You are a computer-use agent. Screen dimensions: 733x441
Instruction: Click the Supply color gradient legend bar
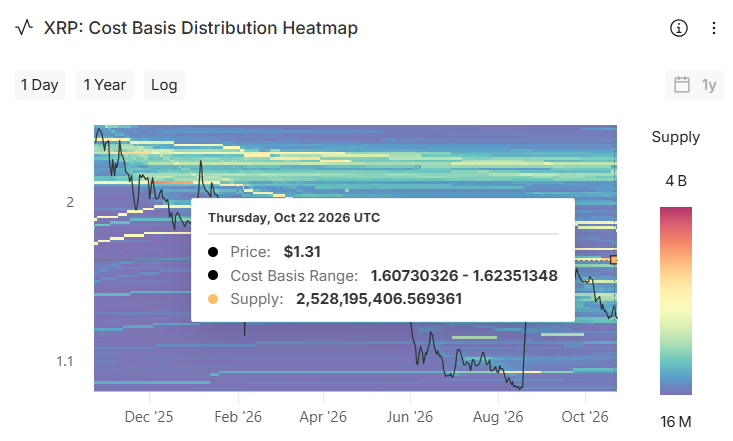click(676, 301)
